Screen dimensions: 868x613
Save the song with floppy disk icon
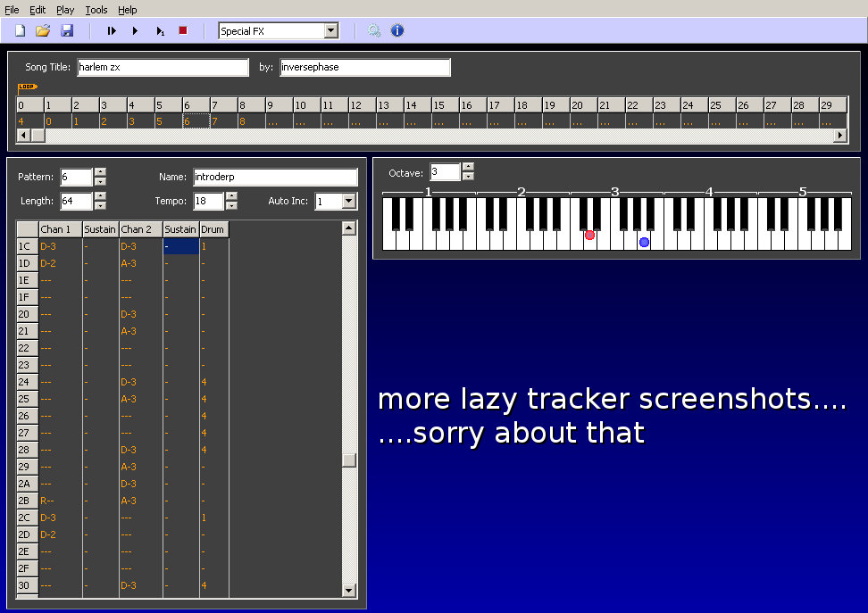67,31
